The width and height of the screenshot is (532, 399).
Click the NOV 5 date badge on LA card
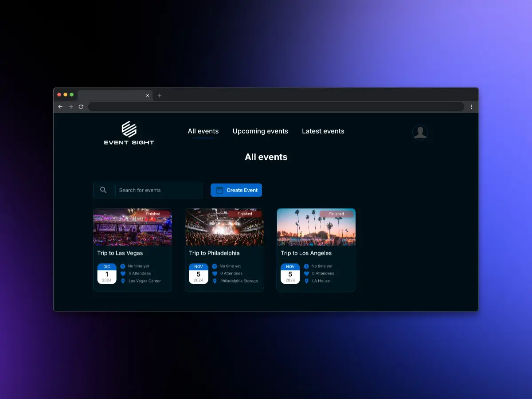pos(290,274)
